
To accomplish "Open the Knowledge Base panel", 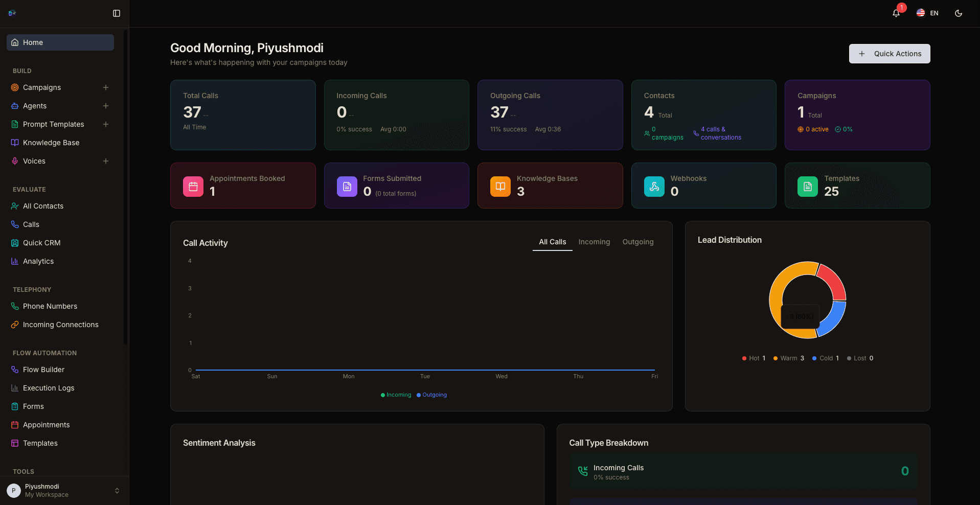I will point(51,143).
